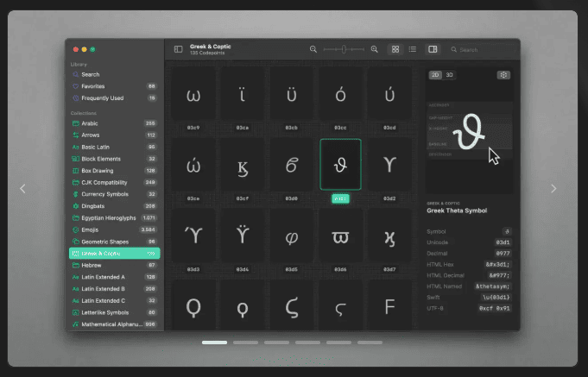
Task: Click the Decimal value 0977
Action: coord(503,254)
